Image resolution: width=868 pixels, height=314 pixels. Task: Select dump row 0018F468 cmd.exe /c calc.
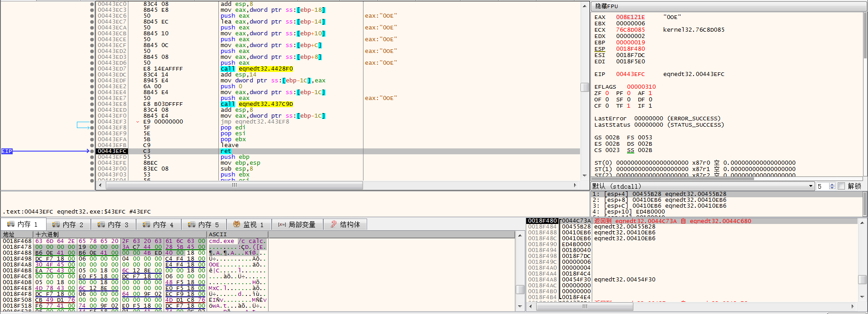click(x=135, y=241)
